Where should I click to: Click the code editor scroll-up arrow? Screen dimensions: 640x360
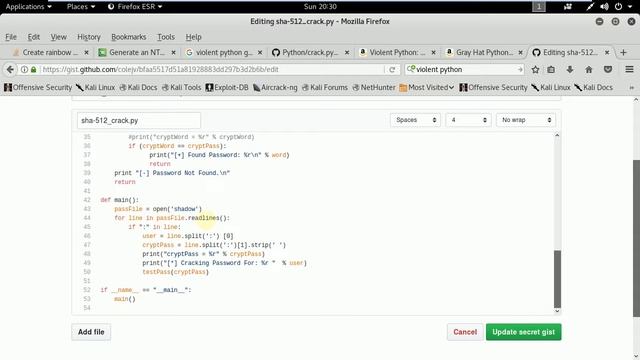557,135
